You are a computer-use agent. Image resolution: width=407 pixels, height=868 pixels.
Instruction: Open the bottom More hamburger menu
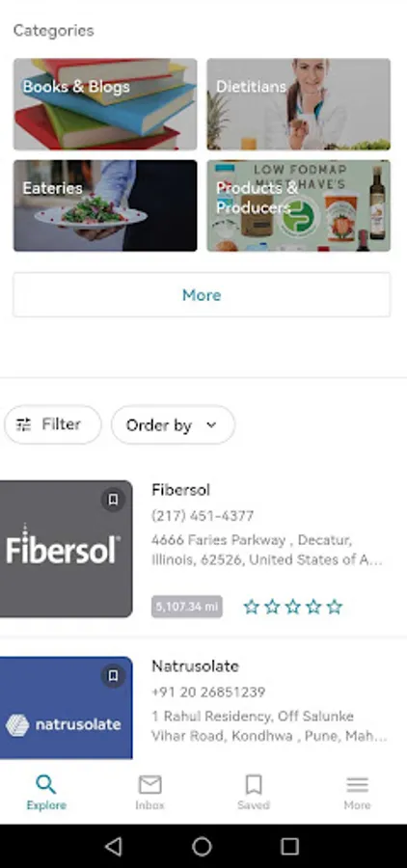coord(357,793)
